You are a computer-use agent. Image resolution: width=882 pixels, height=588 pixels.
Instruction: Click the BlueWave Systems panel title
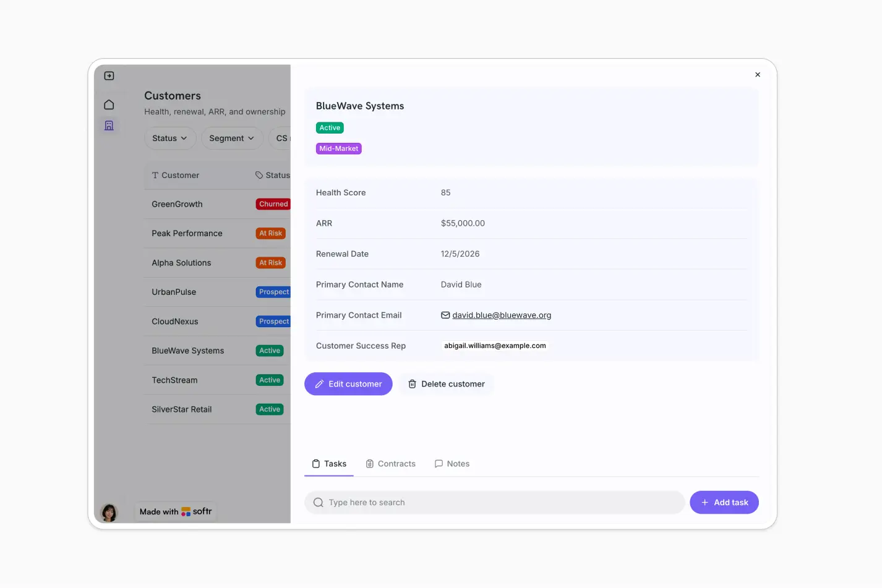(360, 106)
